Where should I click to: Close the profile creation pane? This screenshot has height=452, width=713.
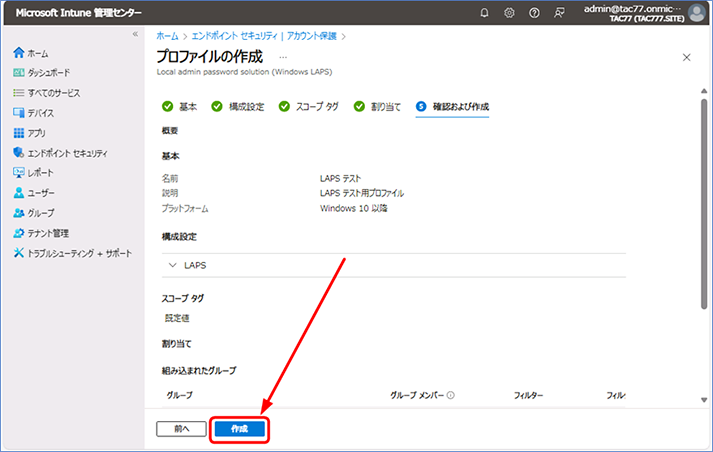pyautogui.click(x=687, y=57)
